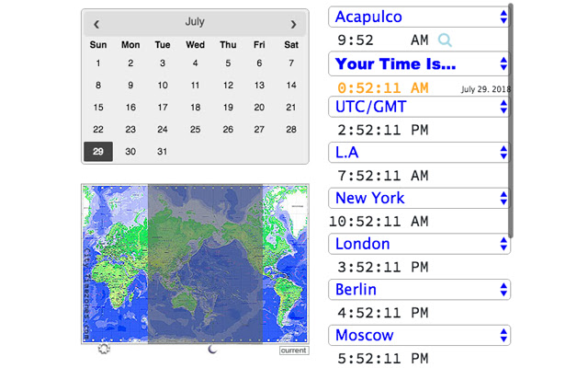Screen dimensions: 588x368
Task: Click the sun icon below the map
Action: [104, 349]
